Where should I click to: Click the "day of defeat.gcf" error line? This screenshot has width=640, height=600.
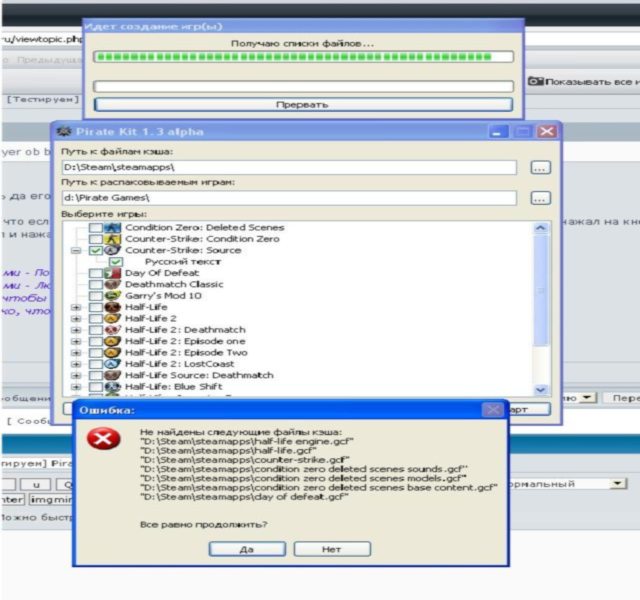(244, 497)
